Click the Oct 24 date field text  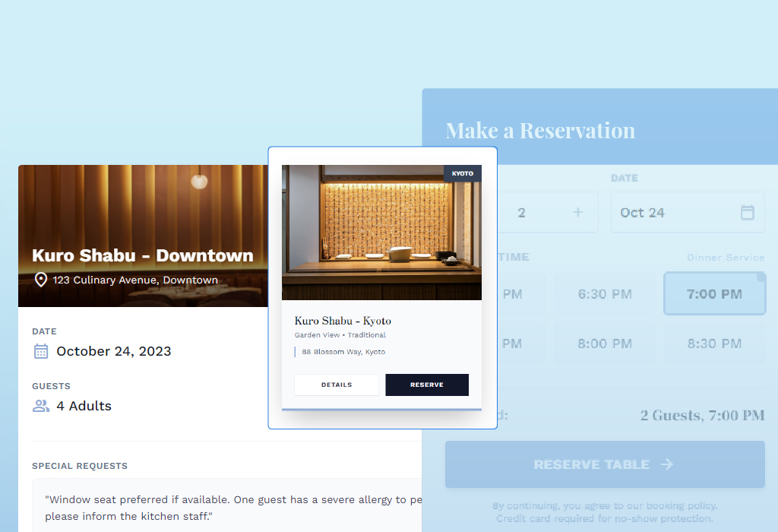643,213
